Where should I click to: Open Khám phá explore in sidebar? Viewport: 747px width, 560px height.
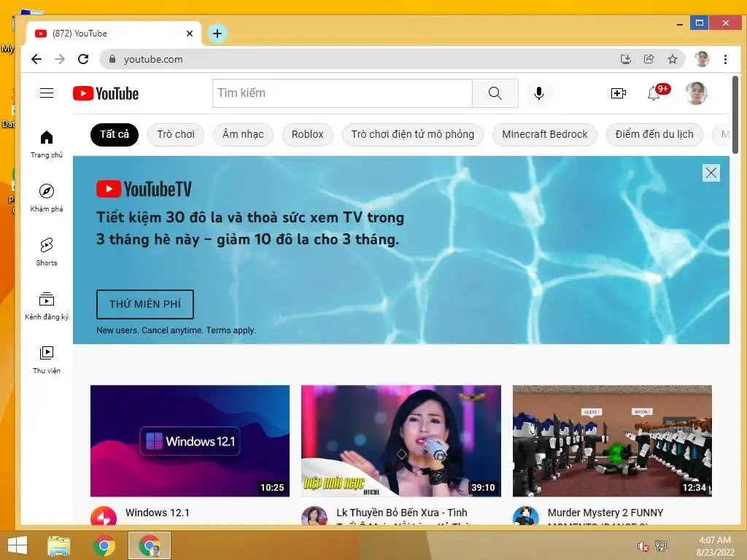pos(46,198)
